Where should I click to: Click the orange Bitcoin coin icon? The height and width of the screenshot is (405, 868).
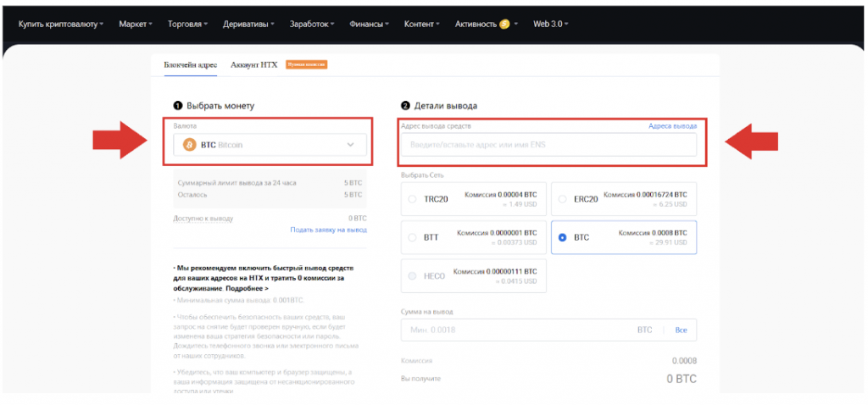coord(189,145)
